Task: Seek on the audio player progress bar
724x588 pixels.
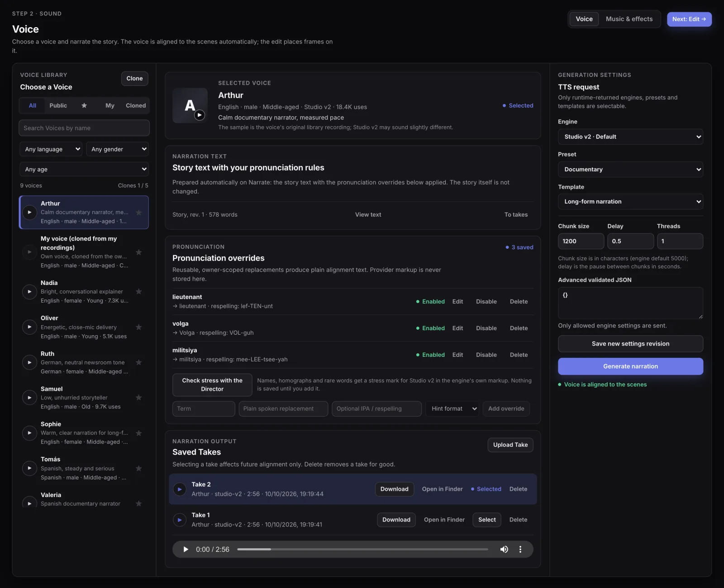Action: (x=362, y=549)
